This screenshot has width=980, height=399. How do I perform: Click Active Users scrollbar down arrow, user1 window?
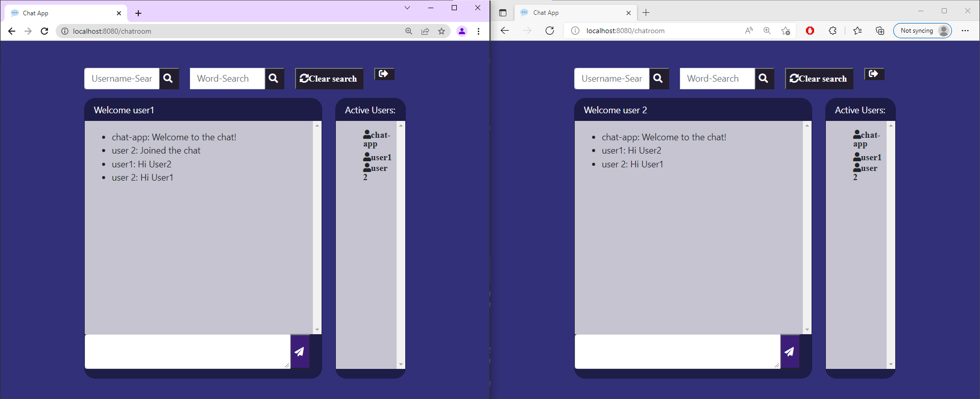tap(401, 364)
